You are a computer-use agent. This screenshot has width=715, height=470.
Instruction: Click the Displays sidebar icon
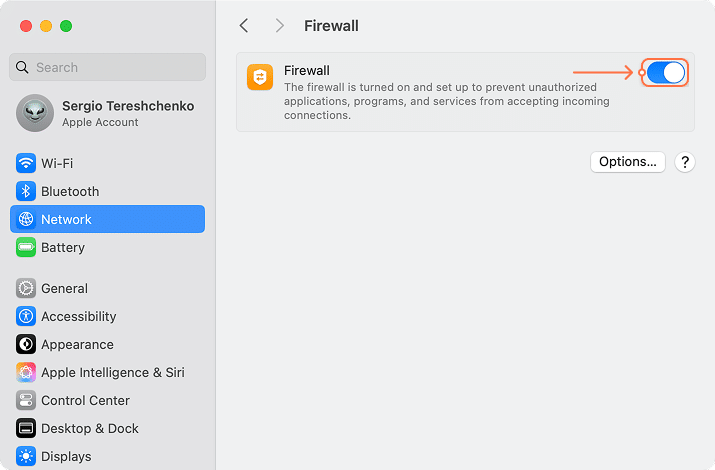[26, 456]
